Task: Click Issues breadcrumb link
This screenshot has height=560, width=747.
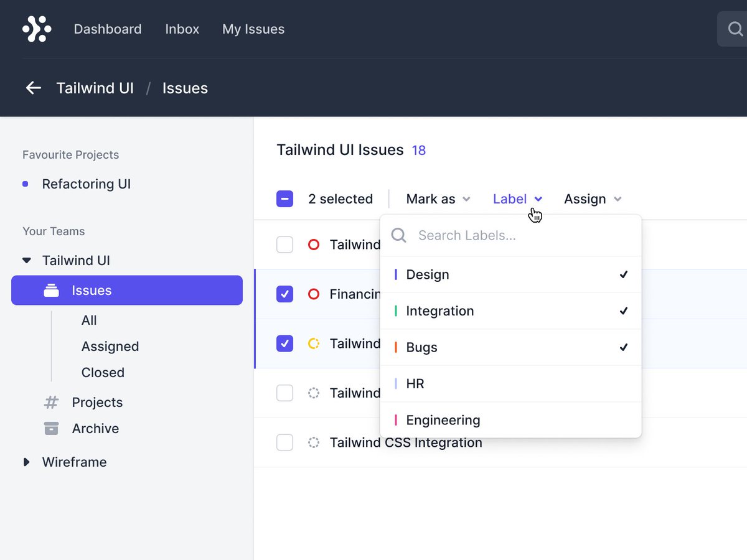Action: (185, 88)
